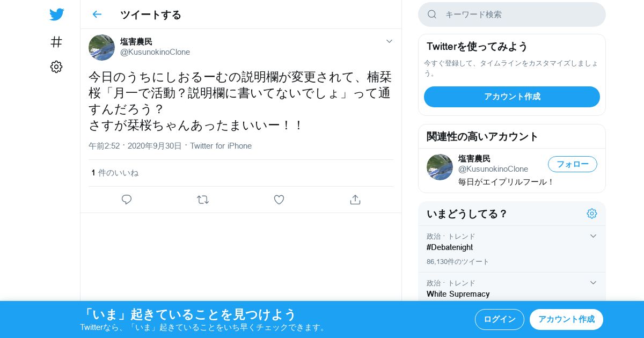The width and height of the screenshot is (644, 338).
Task: Expand options chevron for White Supremacy trend
Action: tap(593, 283)
